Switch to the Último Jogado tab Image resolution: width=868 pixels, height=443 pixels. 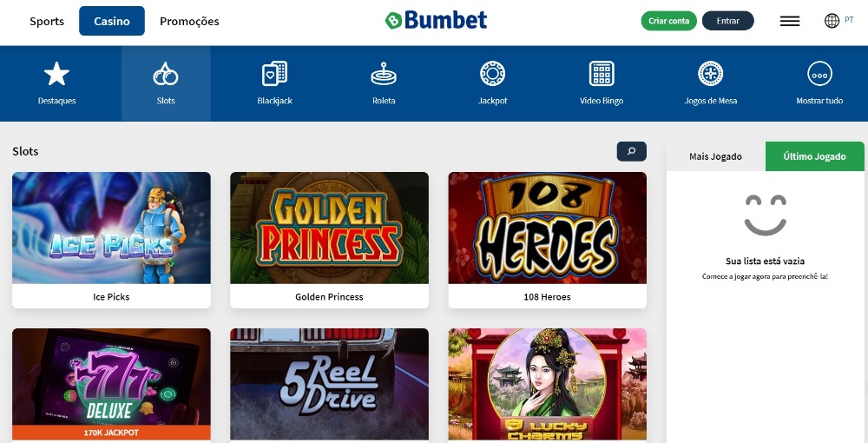815,156
